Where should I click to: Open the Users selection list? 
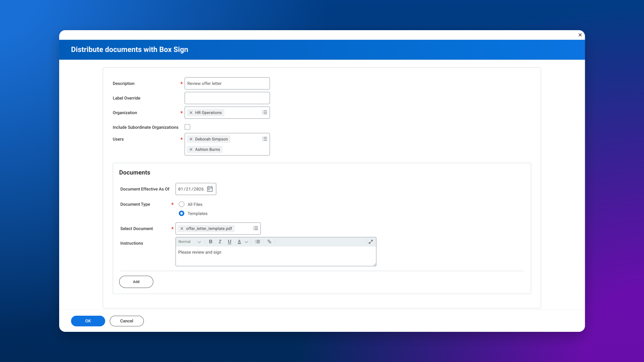point(264,139)
